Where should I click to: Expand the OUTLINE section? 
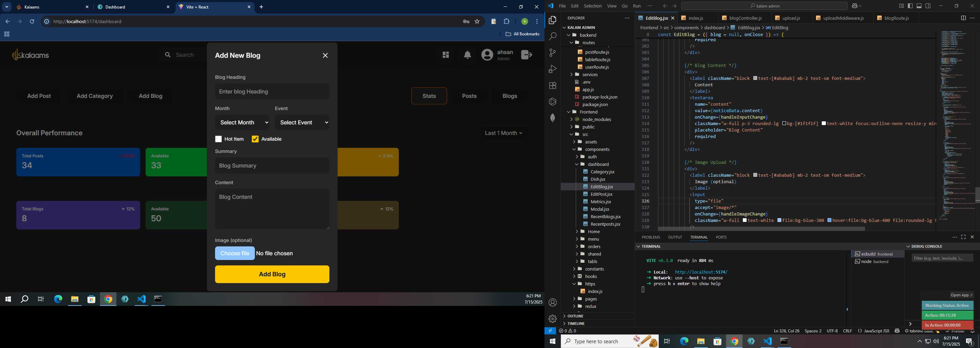pyautogui.click(x=575, y=316)
